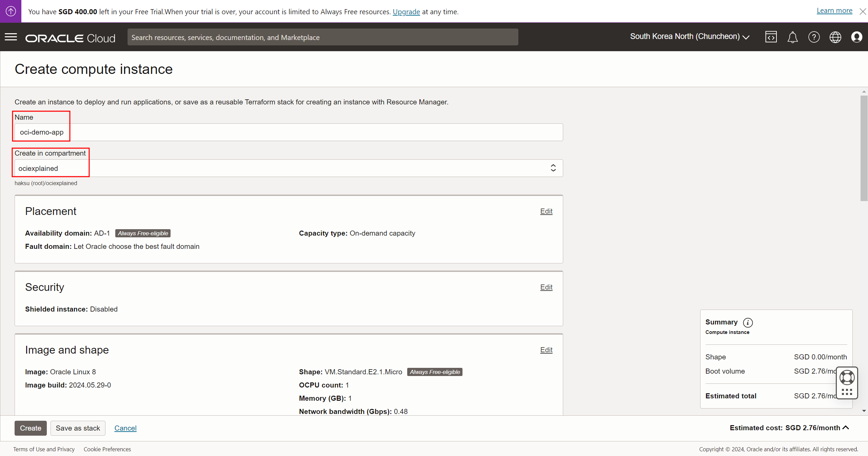Click the Save as stack button
Screen dimensions: 868x456
tap(78, 428)
